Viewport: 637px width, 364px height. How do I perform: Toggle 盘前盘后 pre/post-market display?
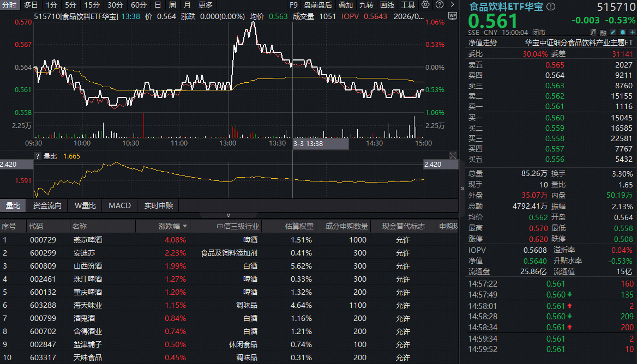pos(317,5)
